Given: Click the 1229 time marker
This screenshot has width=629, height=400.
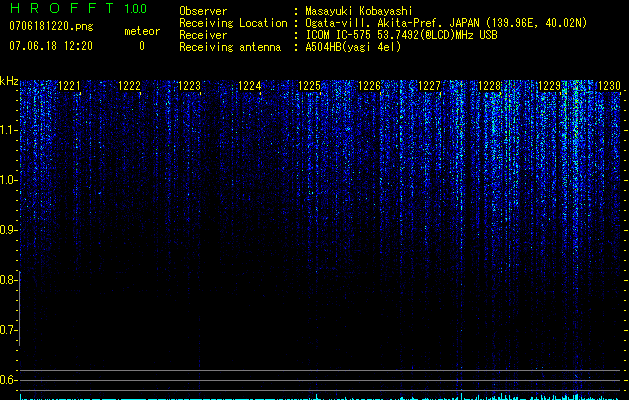Looking at the screenshot, I should 549,86.
